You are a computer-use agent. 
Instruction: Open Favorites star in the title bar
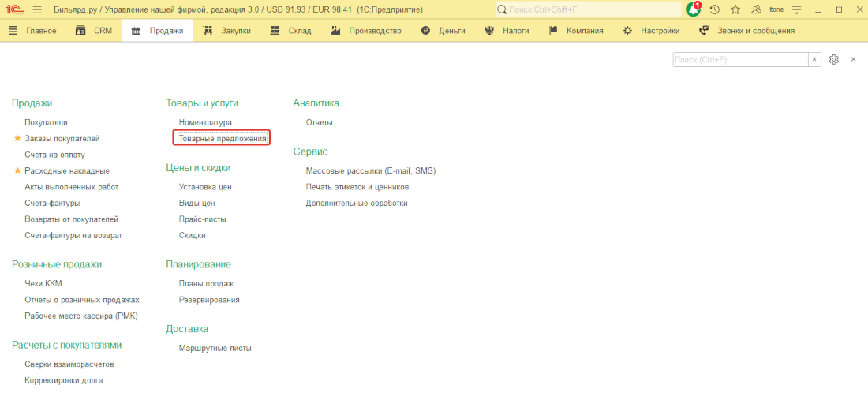coord(735,9)
